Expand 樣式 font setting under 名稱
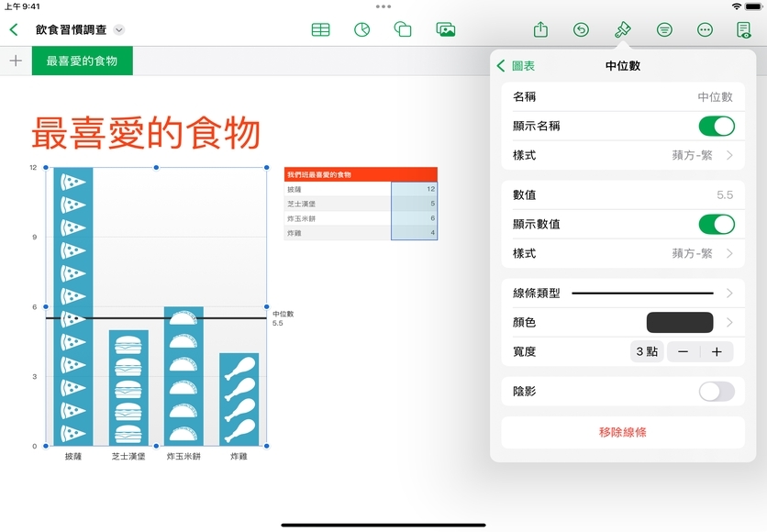The image size is (767, 532). (702, 155)
